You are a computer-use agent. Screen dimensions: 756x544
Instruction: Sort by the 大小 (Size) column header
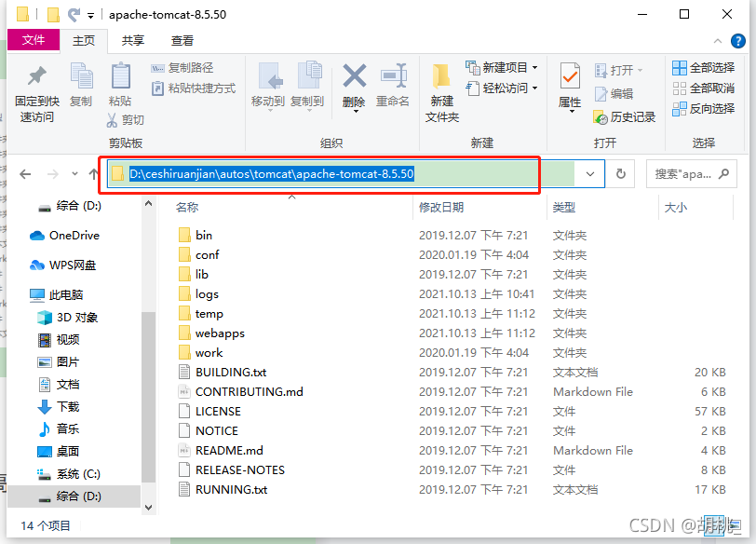coord(676,208)
